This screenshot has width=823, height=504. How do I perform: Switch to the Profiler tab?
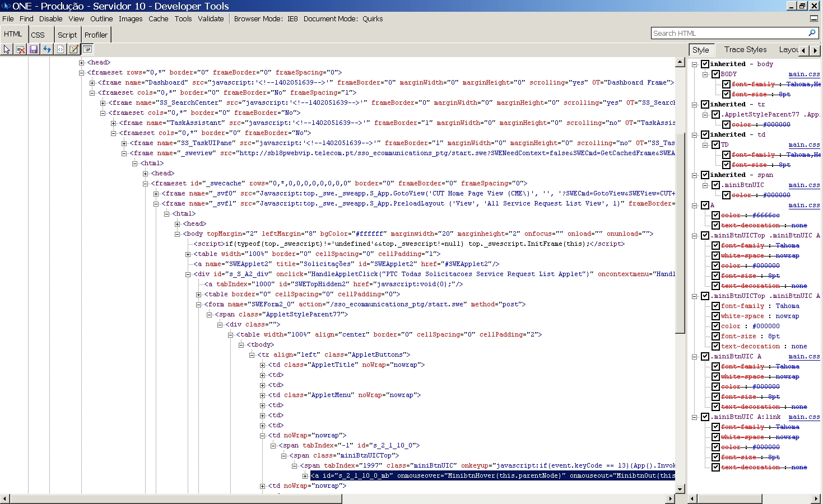pyautogui.click(x=96, y=35)
